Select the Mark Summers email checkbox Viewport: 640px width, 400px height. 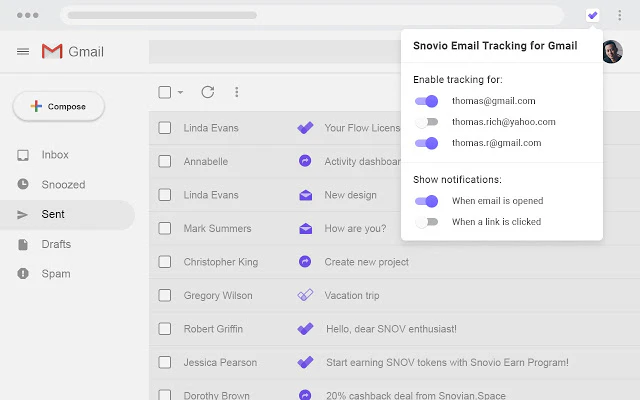pyautogui.click(x=164, y=228)
